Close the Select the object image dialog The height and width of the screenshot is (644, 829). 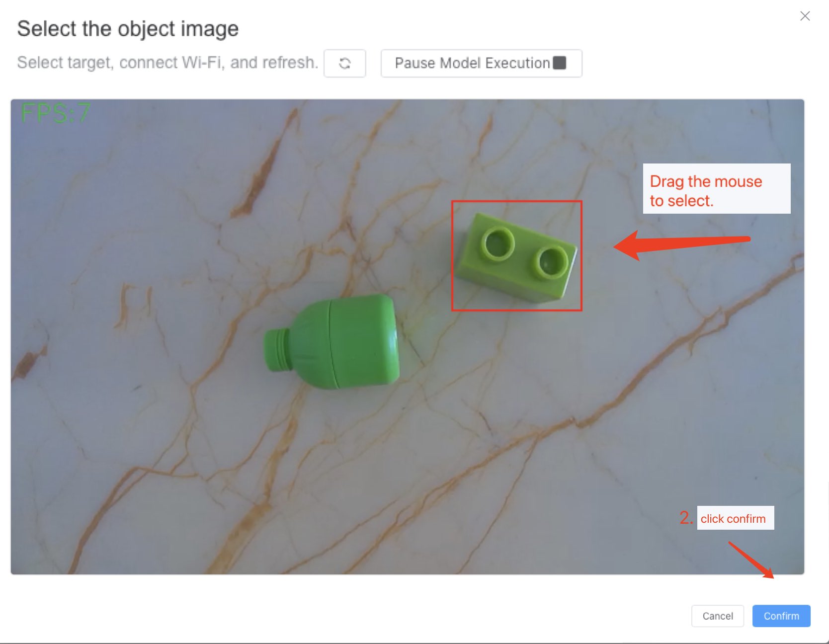point(805,16)
